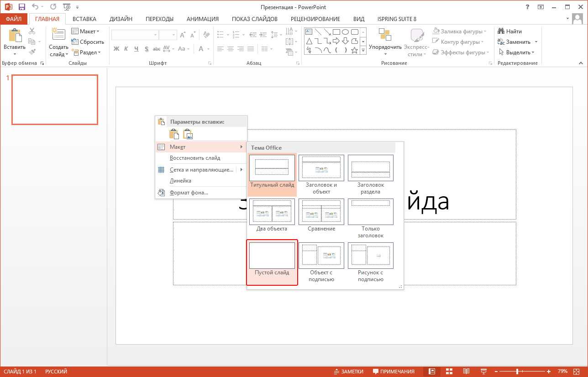
Task: Toggle the Comments (Примечания) pane
Action: pyautogui.click(x=394, y=371)
